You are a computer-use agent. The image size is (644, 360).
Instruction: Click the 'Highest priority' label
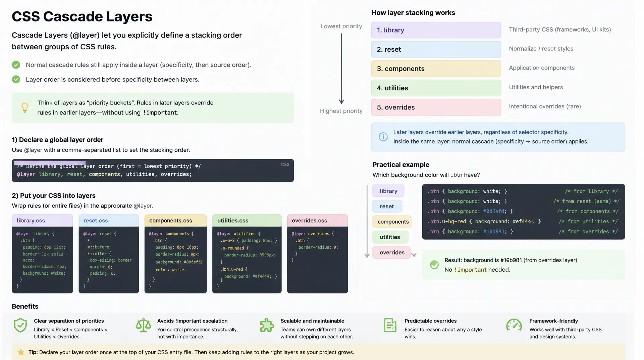341,111
